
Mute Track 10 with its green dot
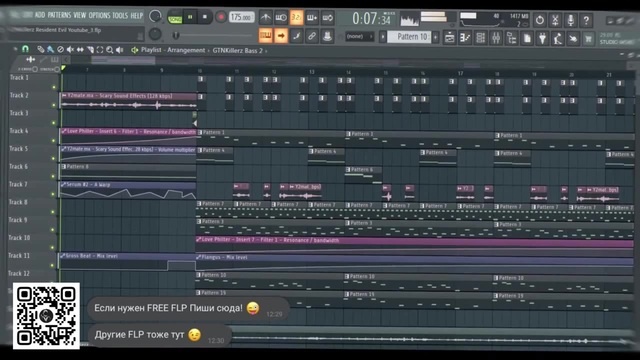coord(53,247)
